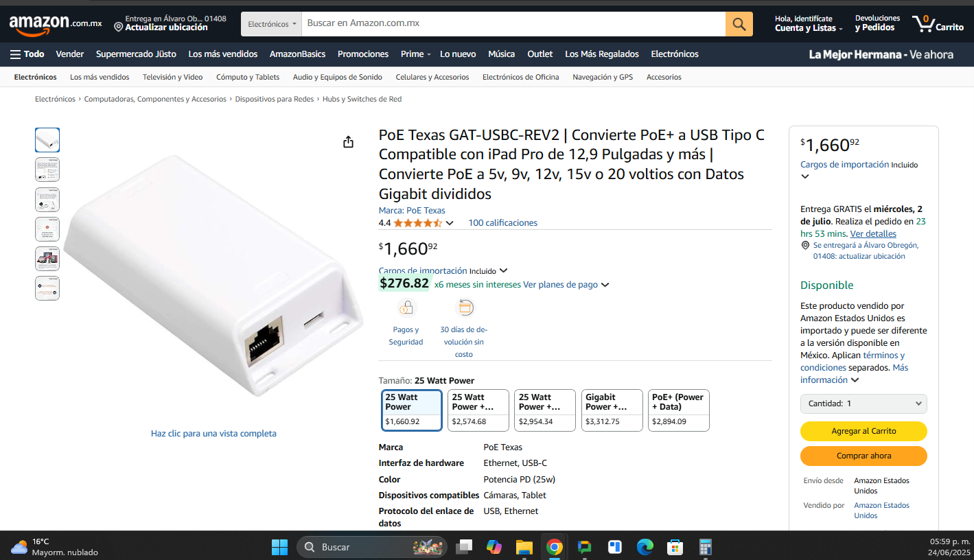
Task: Choose the Gigabit Power $3,312.75 size option
Action: (611, 410)
